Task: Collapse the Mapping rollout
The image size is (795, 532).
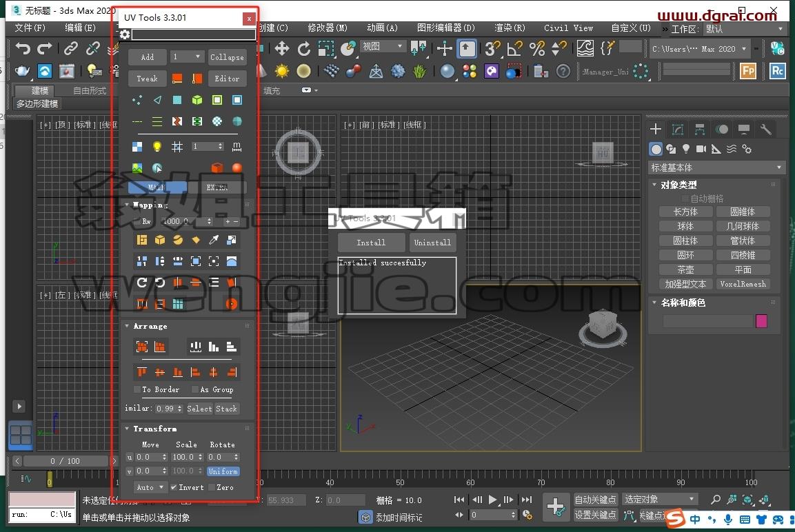Action: click(128, 205)
